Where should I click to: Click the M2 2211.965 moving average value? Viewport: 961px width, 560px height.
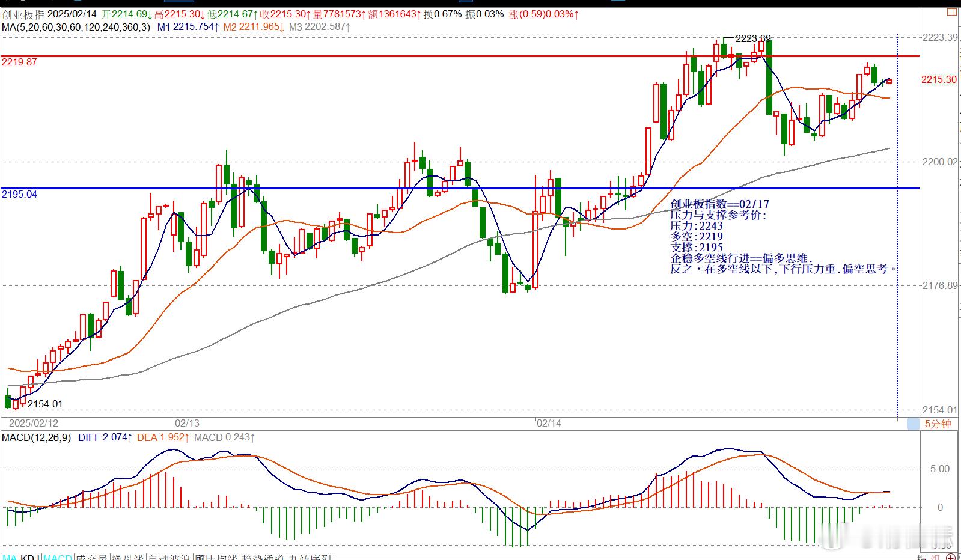tap(254, 27)
